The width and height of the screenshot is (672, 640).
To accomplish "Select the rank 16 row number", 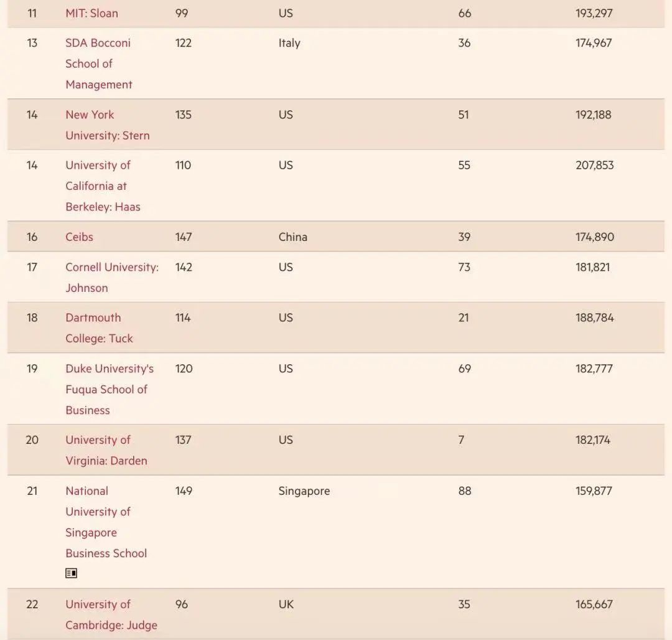I will pos(32,237).
